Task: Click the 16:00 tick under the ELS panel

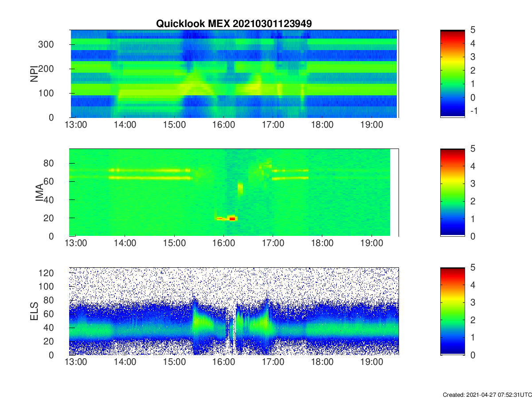Action: [223, 363]
